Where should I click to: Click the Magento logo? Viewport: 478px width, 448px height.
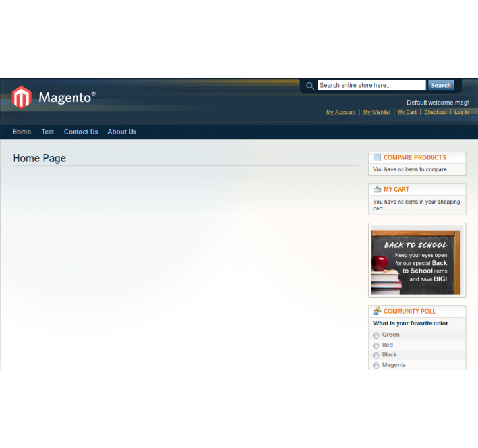tap(53, 98)
